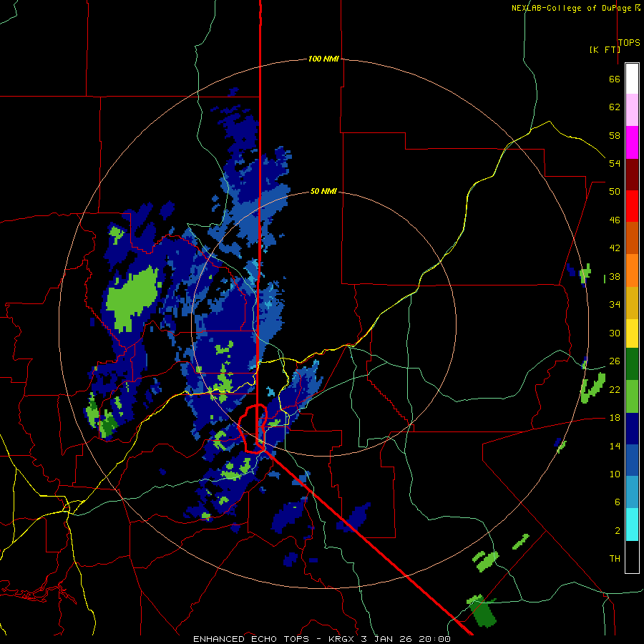This screenshot has width=644, height=644.
Task: Select the dark red legend swatch
Action: coord(632,174)
